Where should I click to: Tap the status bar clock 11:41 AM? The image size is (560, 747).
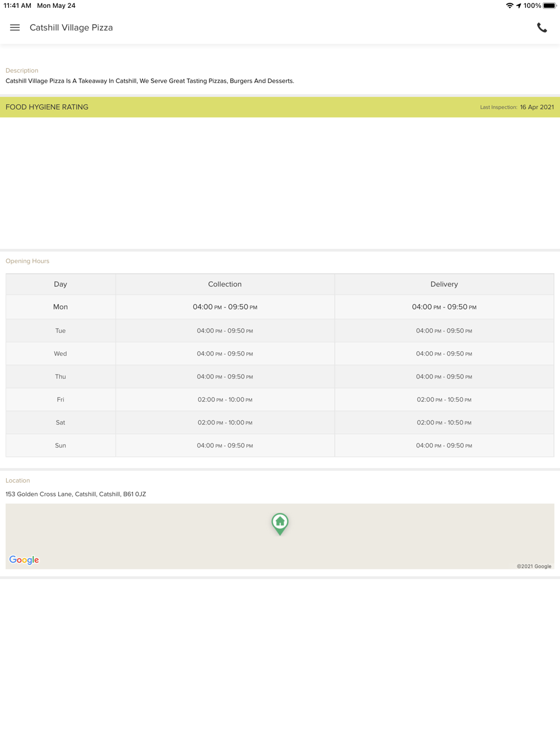tap(17, 6)
